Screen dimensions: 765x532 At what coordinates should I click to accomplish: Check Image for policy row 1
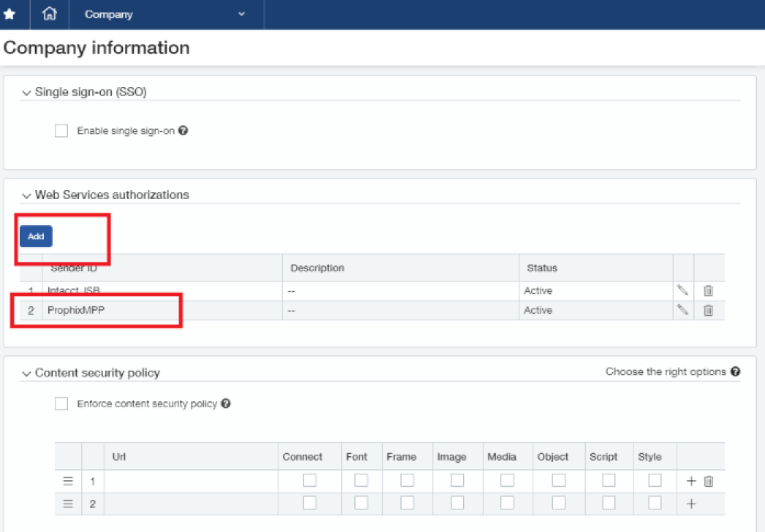point(457,480)
